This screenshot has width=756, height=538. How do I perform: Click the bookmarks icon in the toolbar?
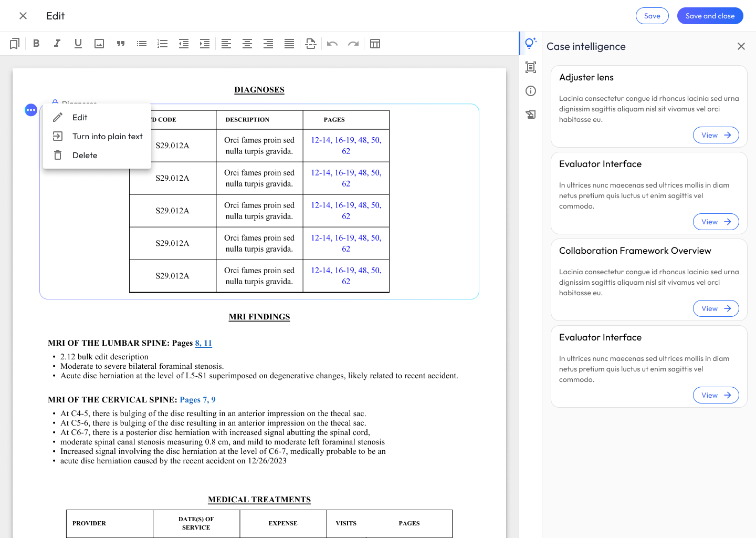[x=15, y=44]
